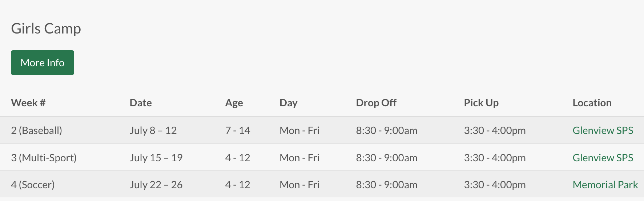Image resolution: width=644 pixels, height=201 pixels.
Task: Click the July 8 – 12 date cell
Action: point(153,130)
